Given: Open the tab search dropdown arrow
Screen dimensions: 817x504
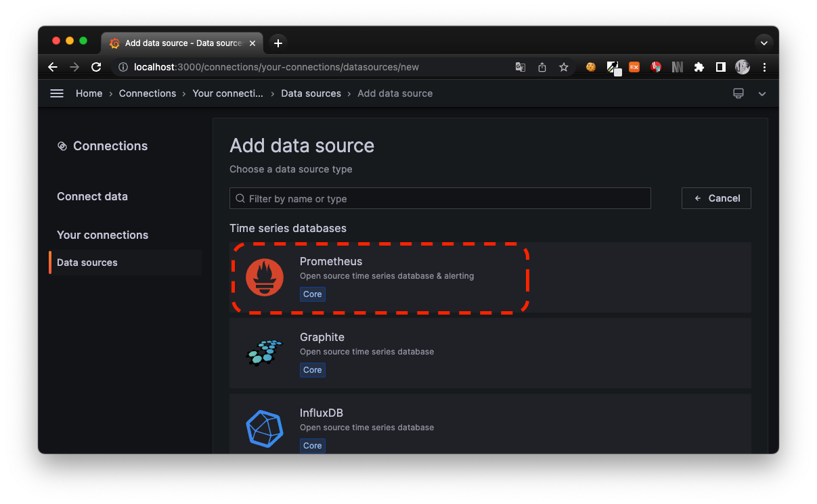Looking at the screenshot, I should pos(764,43).
